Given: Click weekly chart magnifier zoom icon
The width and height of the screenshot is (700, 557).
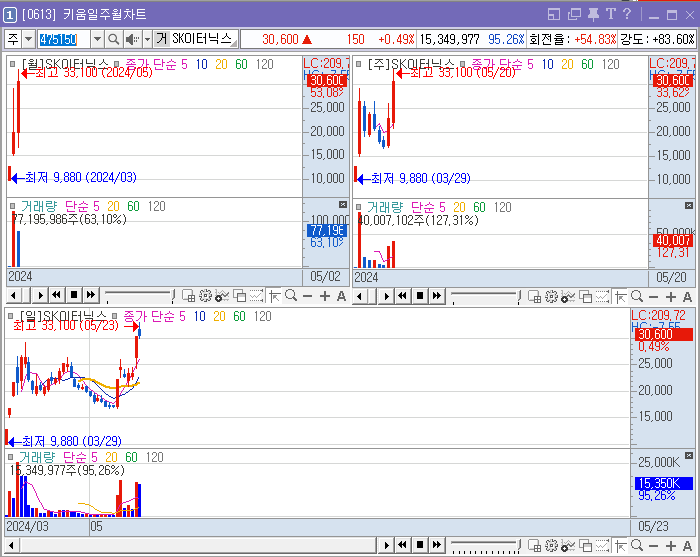Looking at the screenshot, I should click(x=637, y=296).
